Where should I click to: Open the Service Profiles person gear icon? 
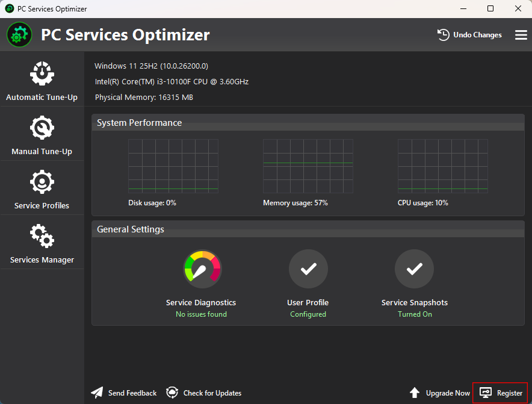(42, 182)
